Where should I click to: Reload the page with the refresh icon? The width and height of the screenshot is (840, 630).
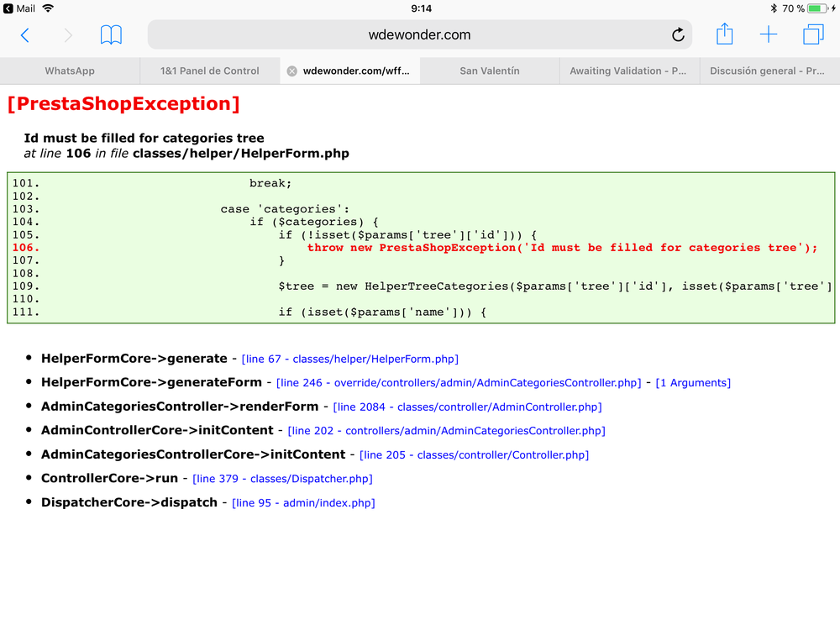pos(678,34)
